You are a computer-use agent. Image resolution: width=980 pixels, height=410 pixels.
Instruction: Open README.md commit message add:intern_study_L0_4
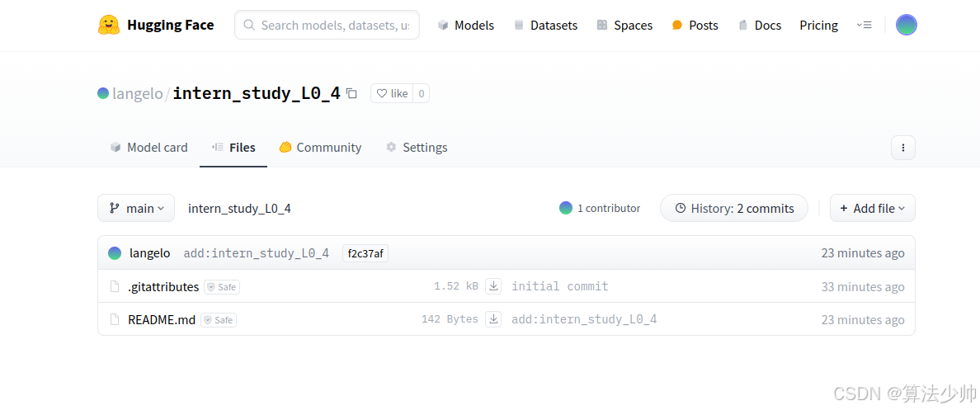click(x=584, y=319)
